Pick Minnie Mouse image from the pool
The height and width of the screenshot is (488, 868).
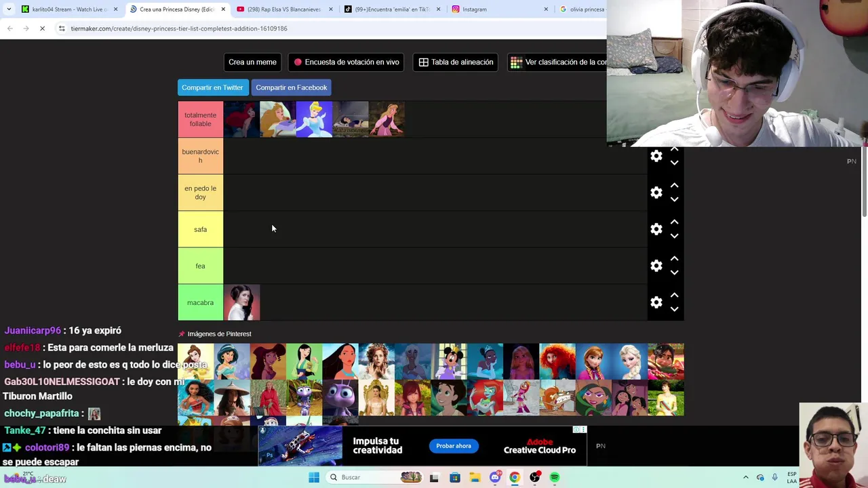click(x=449, y=361)
